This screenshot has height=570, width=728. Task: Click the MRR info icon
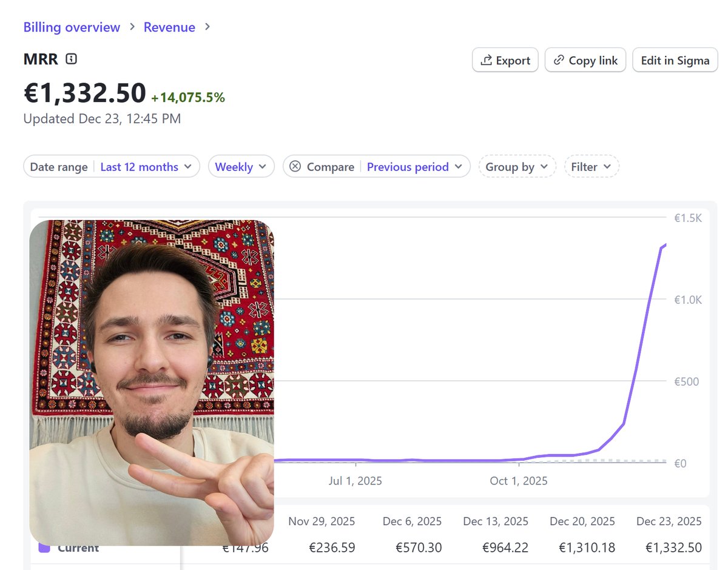[71, 59]
